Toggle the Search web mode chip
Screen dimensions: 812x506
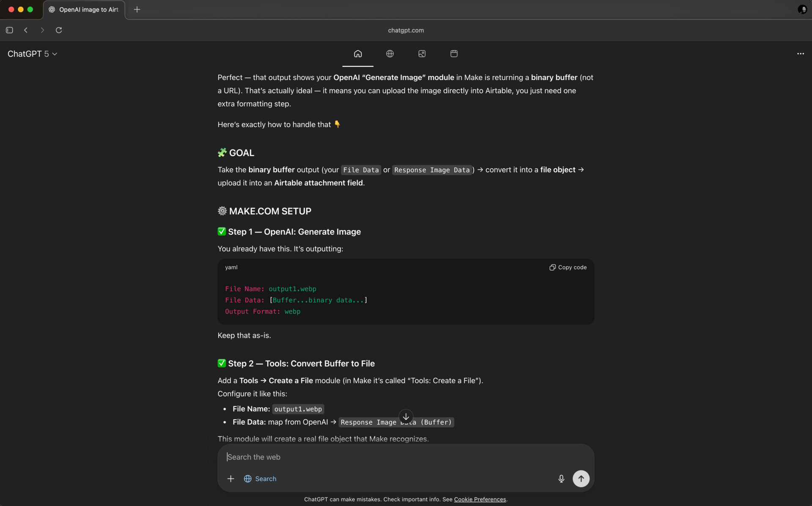pyautogui.click(x=260, y=479)
